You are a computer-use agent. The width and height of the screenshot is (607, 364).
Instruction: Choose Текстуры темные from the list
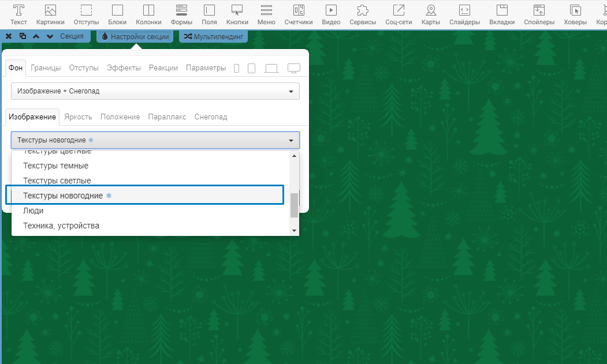(x=55, y=166)
